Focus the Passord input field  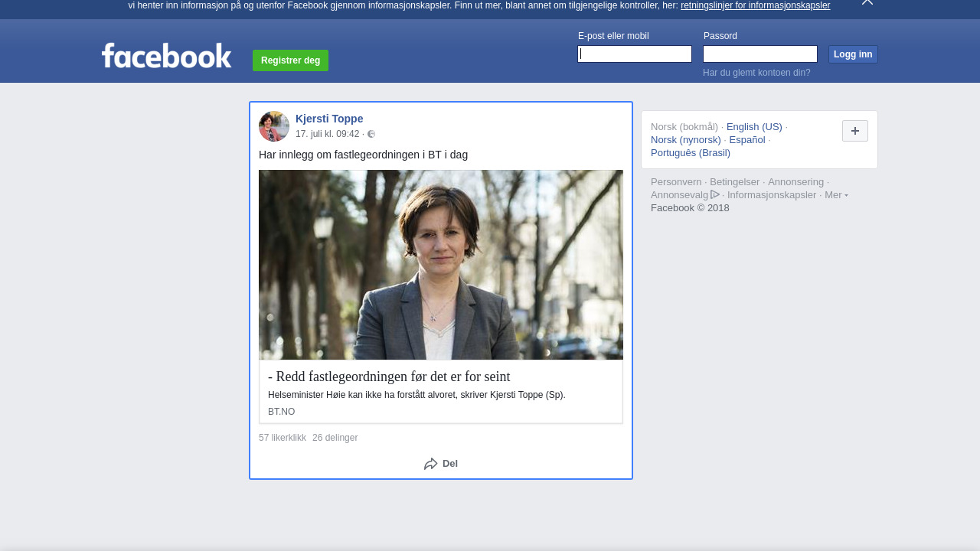point(760,54)
